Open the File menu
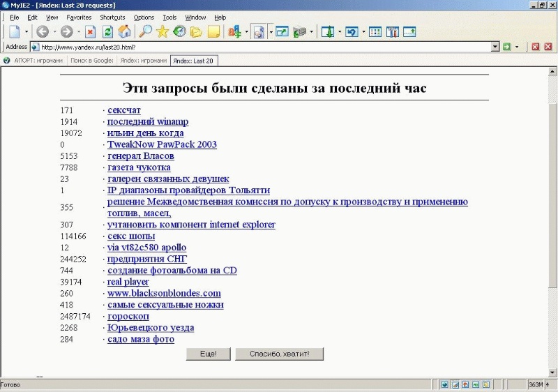 (14, 17)
